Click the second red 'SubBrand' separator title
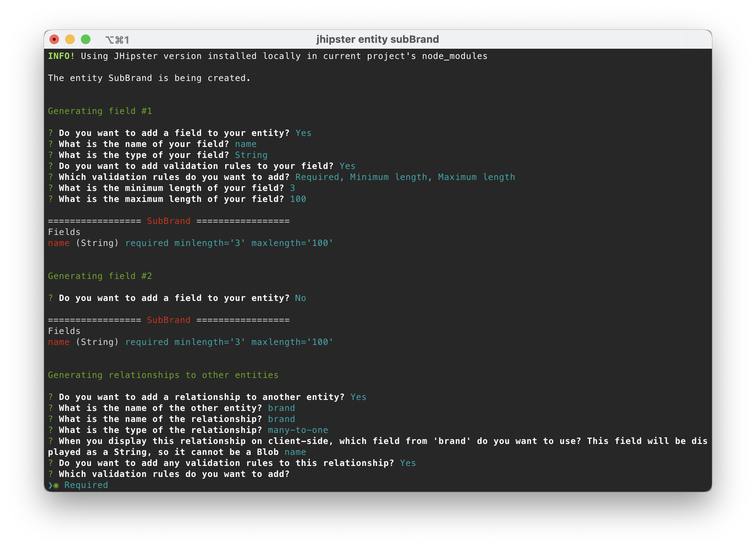Screen dimensions: 756x550 [169, 320]
